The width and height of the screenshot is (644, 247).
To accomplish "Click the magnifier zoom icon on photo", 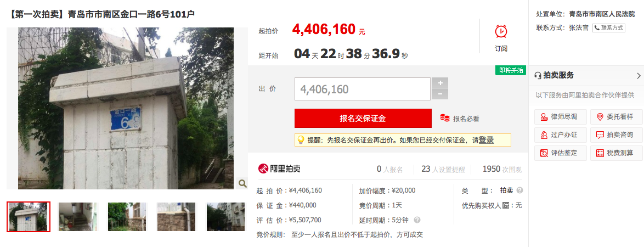I will point(242,183).
